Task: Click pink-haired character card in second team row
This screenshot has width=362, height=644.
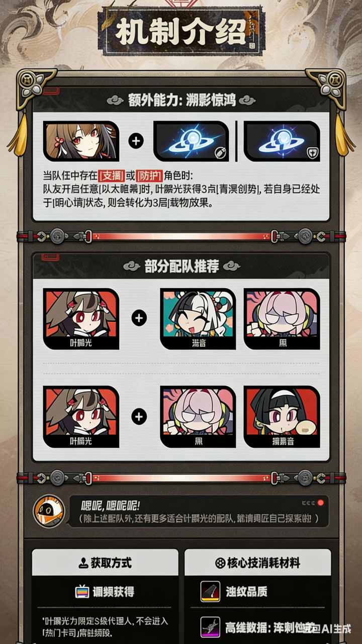Action: (198, 417)
